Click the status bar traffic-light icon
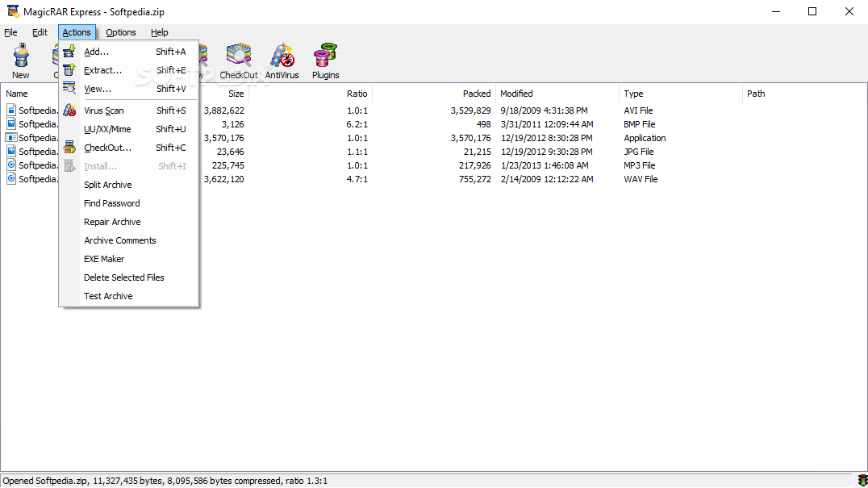868x488 pixels. (862, 480)
